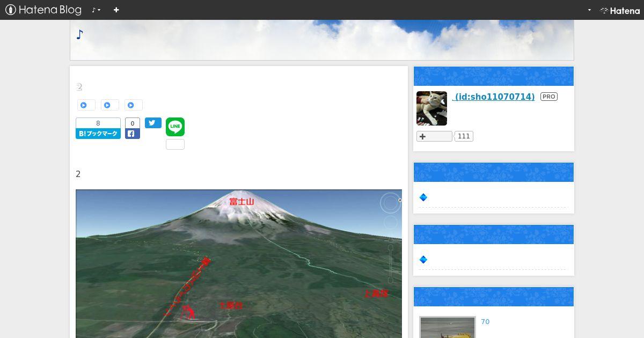Select the second play-icon category tag
Viewport: 644px width, 338px height.
pos(109,105)
